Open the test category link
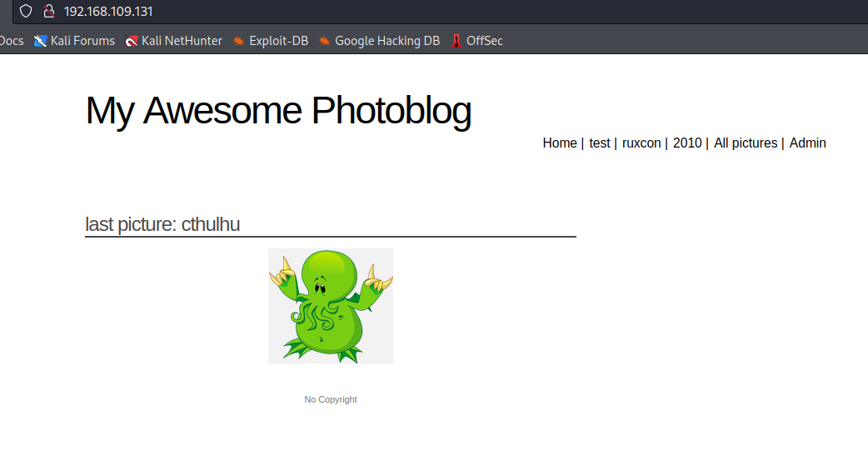 600,143
